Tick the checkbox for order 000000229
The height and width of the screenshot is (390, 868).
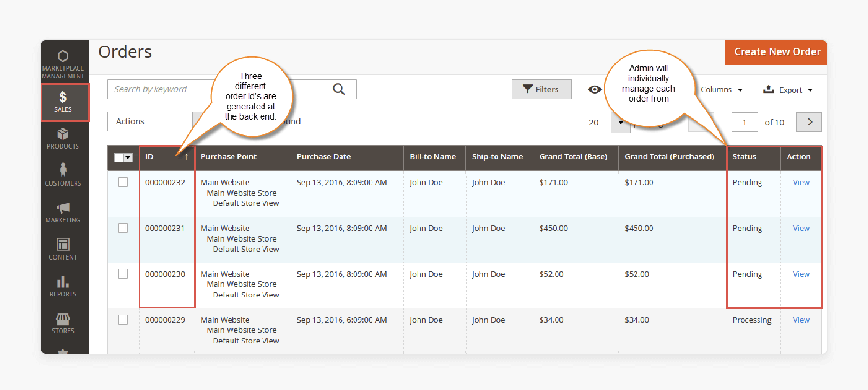pos(123,320)
